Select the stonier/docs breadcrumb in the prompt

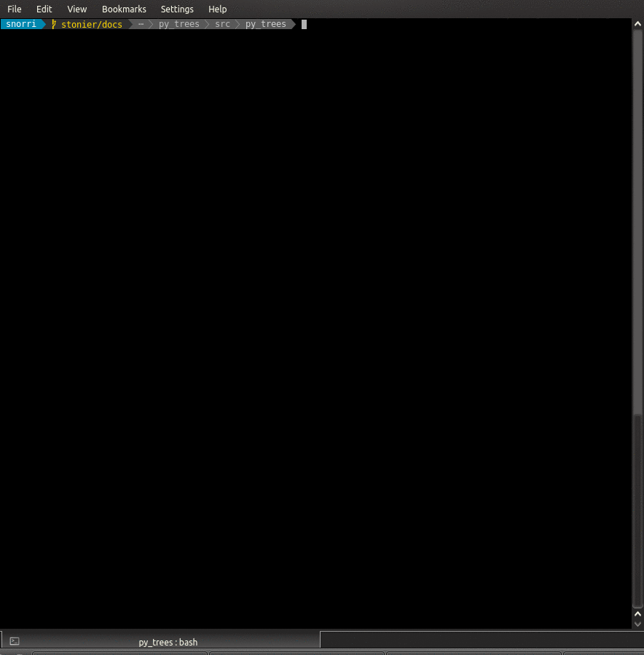click(91, 23)
